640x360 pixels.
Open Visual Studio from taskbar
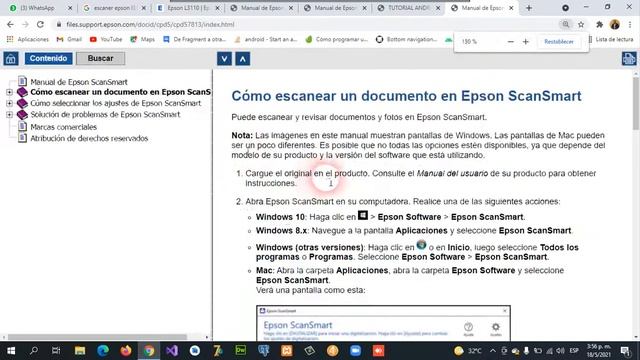172,351
